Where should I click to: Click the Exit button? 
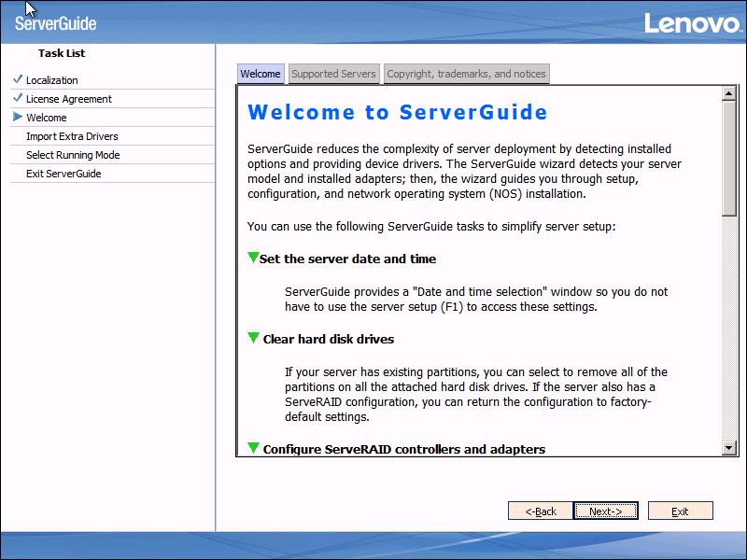tap(680, 511)
